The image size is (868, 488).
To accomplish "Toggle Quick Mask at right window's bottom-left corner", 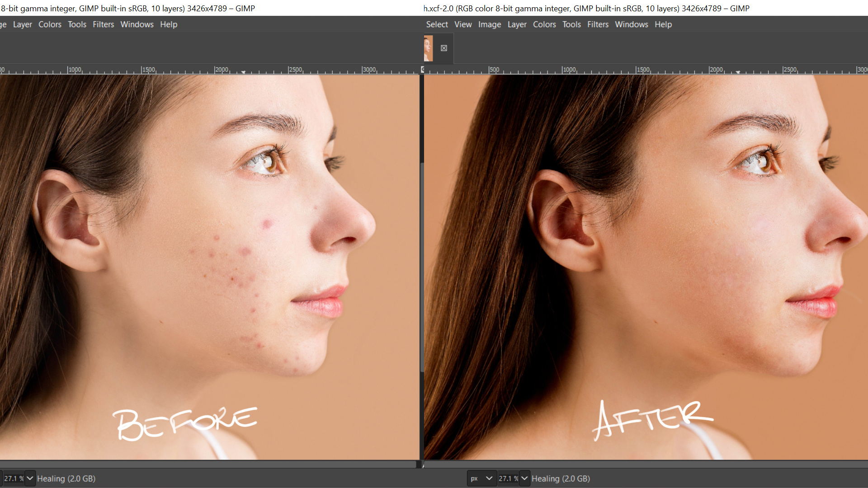I will tap(423, 465).
